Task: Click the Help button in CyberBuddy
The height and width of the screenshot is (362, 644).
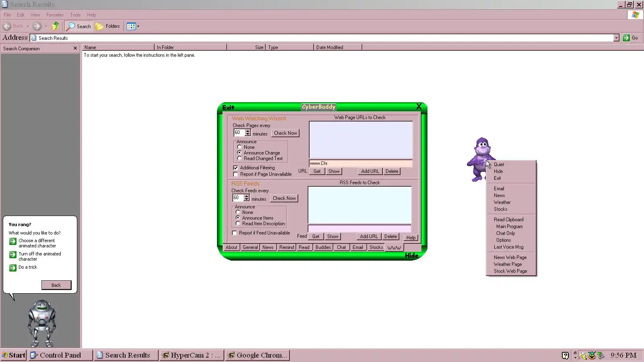Action: point(411,238)
